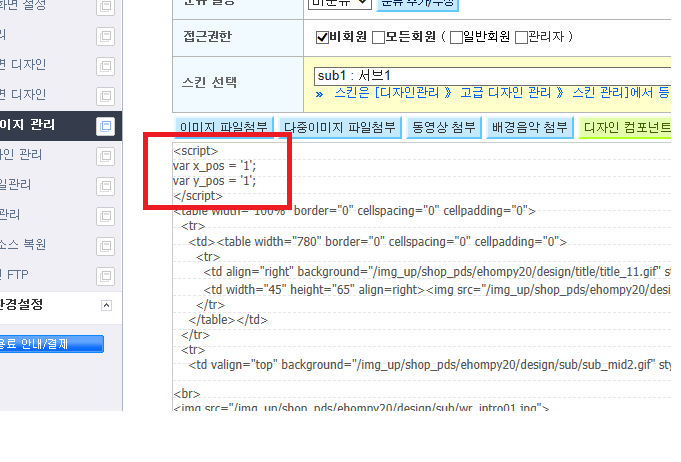Screen dimensions: 681x462
Task: Open the 미분류 category dropdown
Action: coord(340,3)
